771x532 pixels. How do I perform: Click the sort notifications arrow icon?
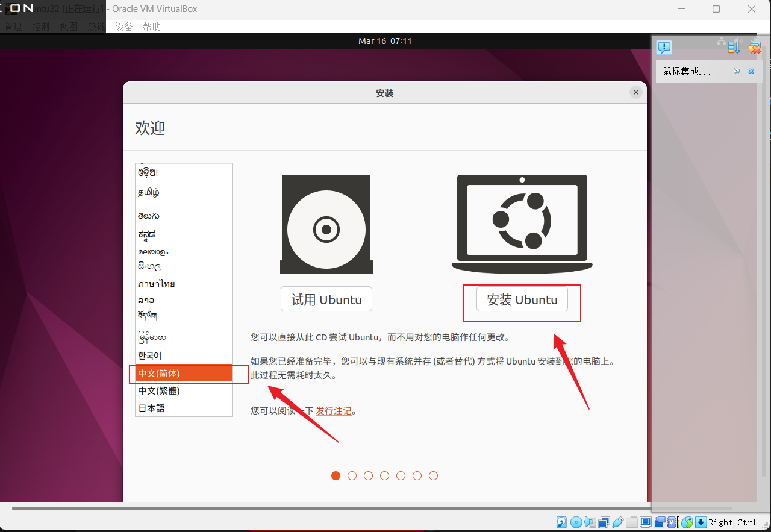734,47
